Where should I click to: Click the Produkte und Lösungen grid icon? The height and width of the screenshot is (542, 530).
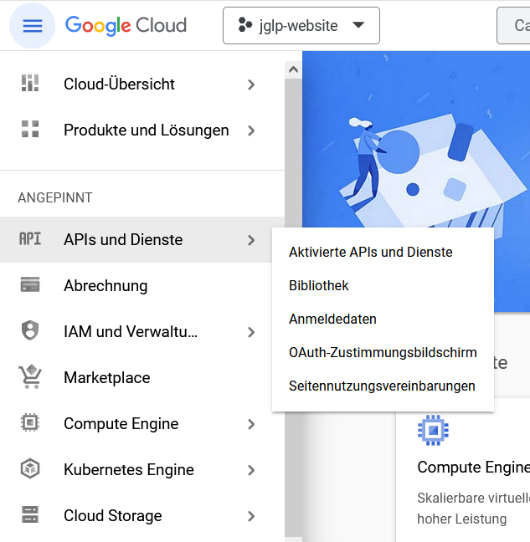pyautogui.click(x=30, y=129)
